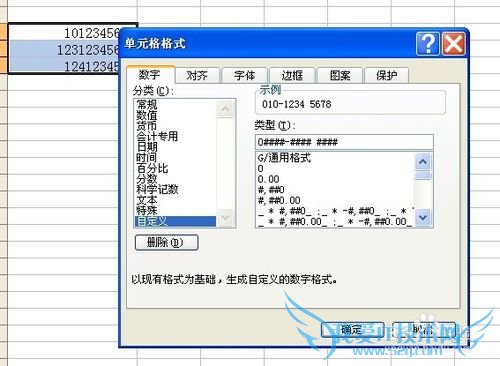Click the category list scroll up arrow
Image resolution: width=500 pixels, height=366 pixels.
tap(225, 109)
